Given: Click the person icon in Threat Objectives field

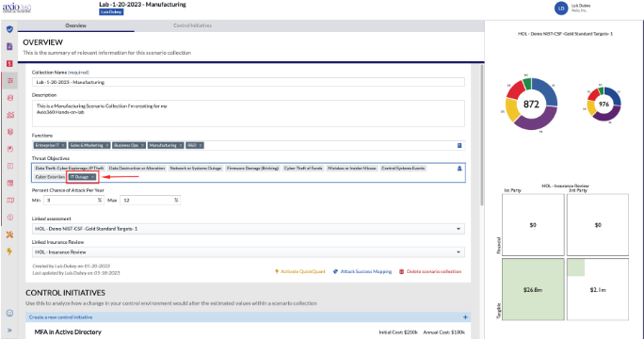Looking at the screenshot, I should click(459, 169).
